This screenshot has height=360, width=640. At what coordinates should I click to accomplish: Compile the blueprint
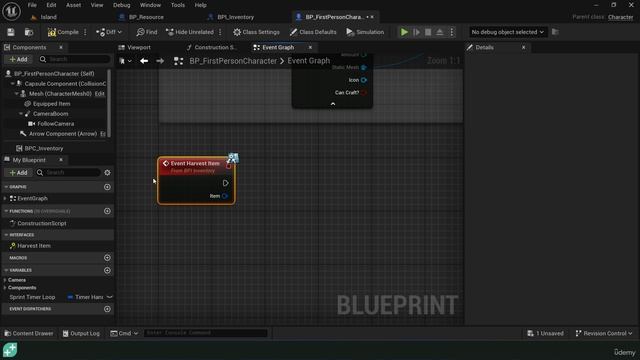pos(63,32)
